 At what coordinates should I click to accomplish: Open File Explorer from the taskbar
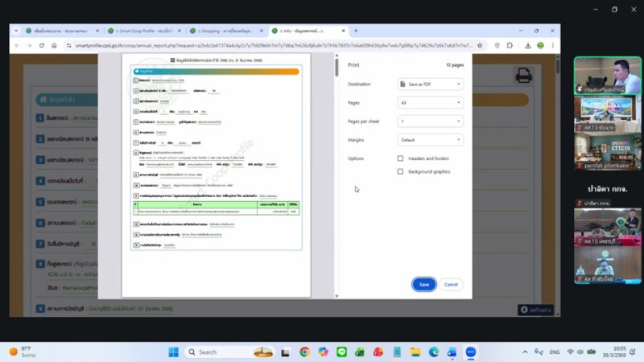pyautogui.click(x=415, y=352)
